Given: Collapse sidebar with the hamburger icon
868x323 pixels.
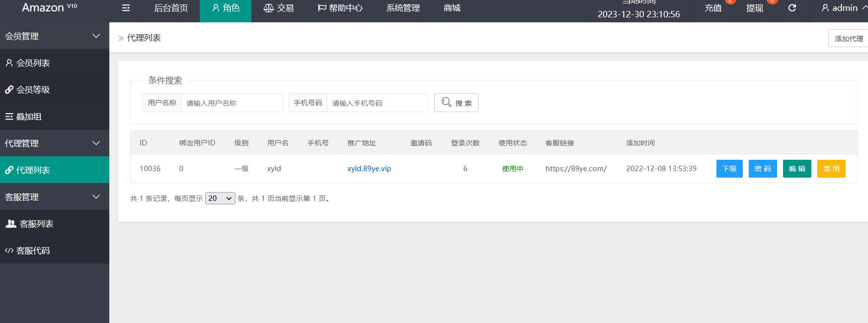Looking at the screenshot, I should click(x=126, y=8).
